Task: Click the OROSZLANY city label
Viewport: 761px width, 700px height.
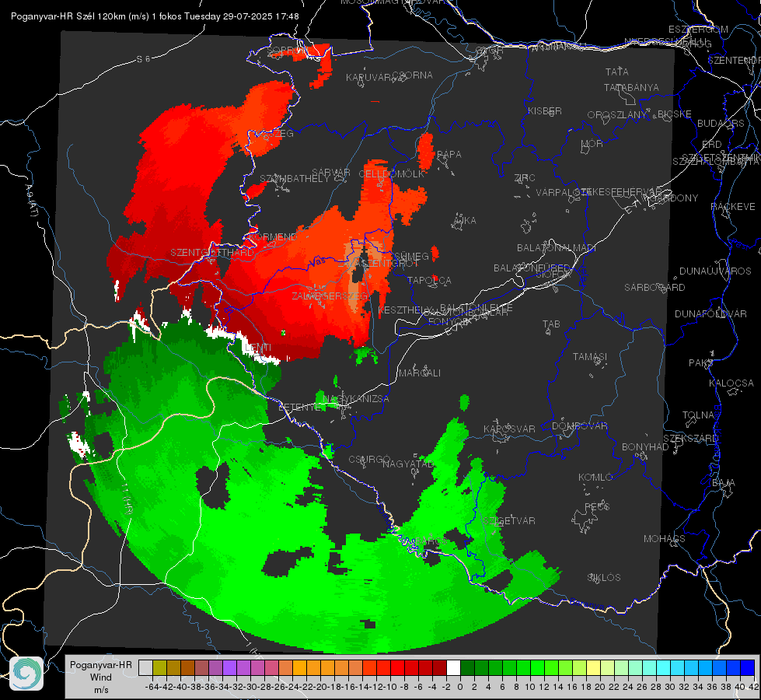Action: [616, 114]
